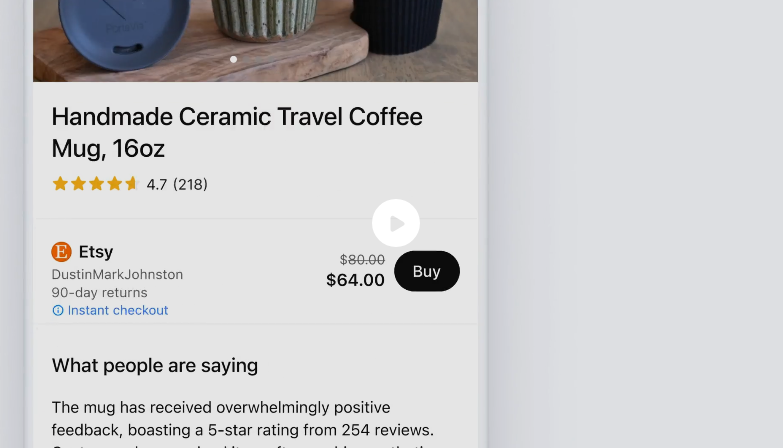Click the crossed-out $80.00 price

point(362,260)
